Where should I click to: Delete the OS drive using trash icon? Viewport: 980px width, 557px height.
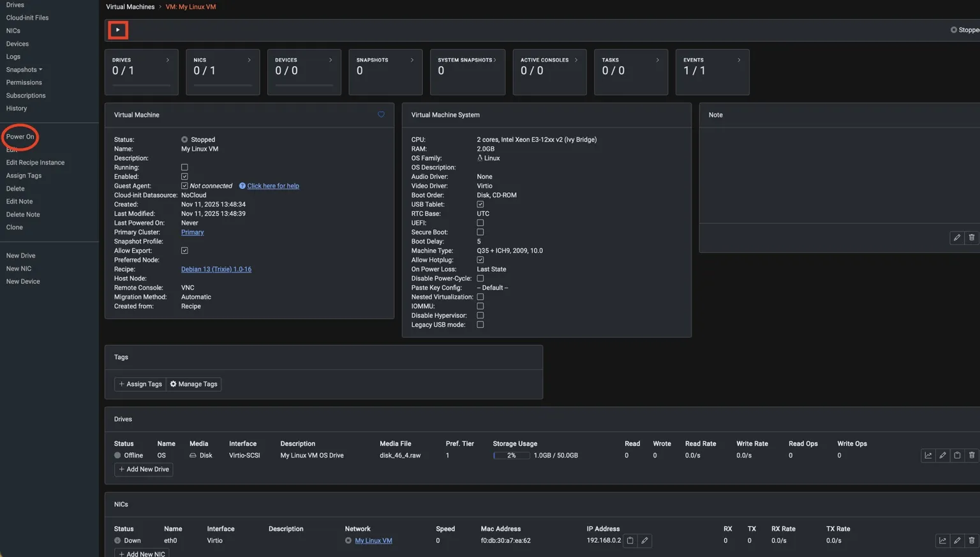click(x=971, y=456)
